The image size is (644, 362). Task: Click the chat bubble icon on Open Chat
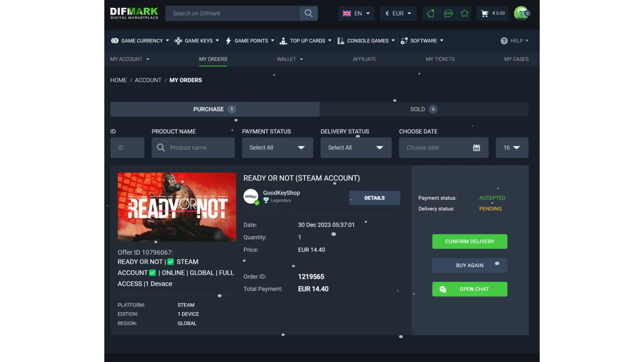click(x=443, y=289)
